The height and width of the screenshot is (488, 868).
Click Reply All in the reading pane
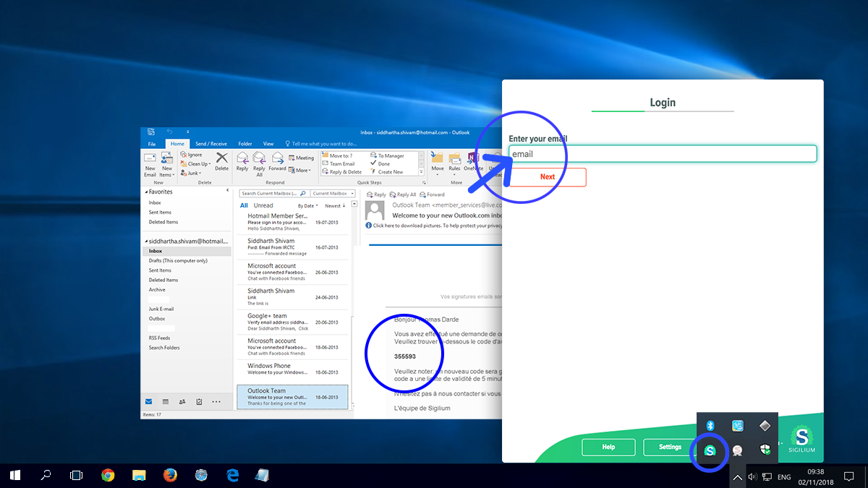[402, 194]
